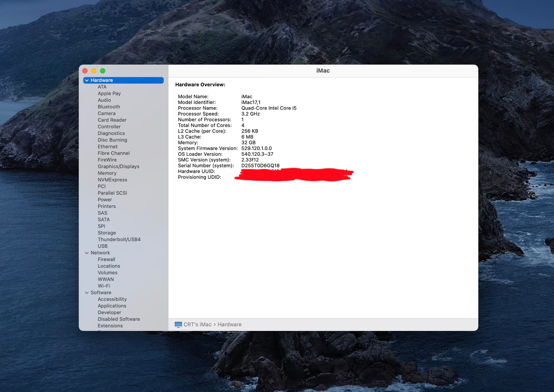
Task: Open Parallel SCSI section
Action: tap(112, 193)
